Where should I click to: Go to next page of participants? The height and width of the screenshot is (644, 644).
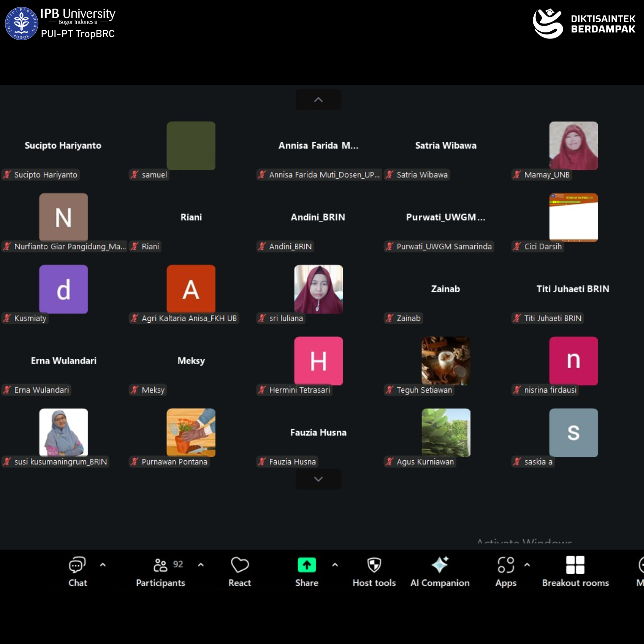pos(318,479)
